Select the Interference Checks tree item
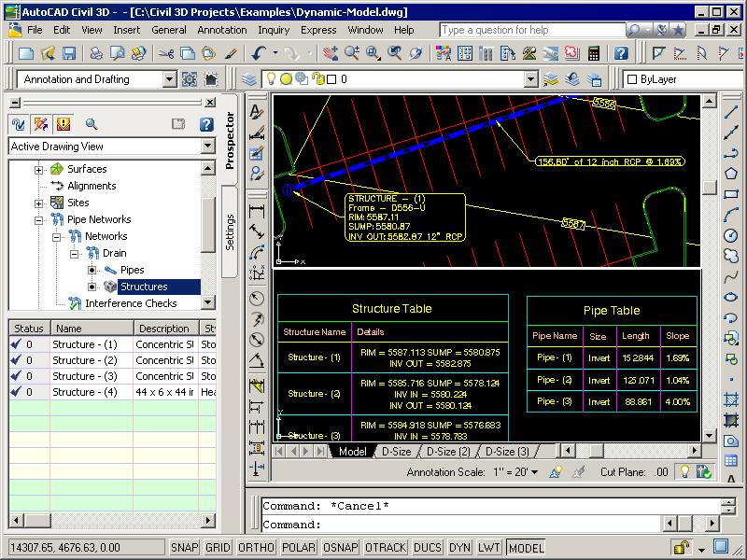 click(x=131, y=303)
